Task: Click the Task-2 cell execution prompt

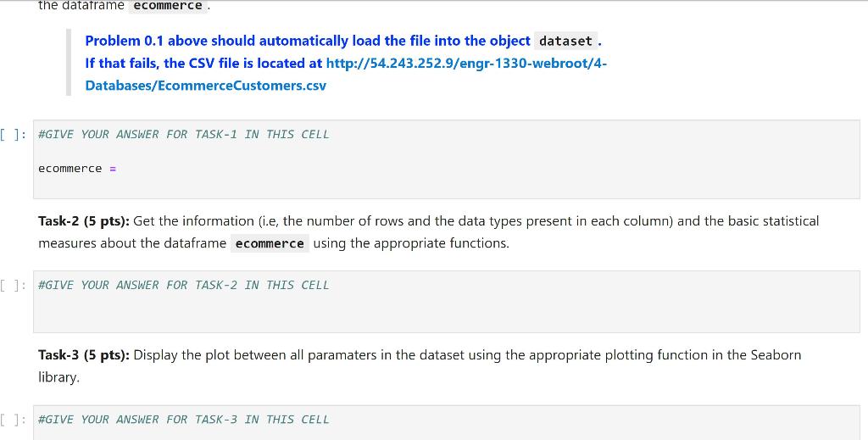Action: tap(12, 286)
